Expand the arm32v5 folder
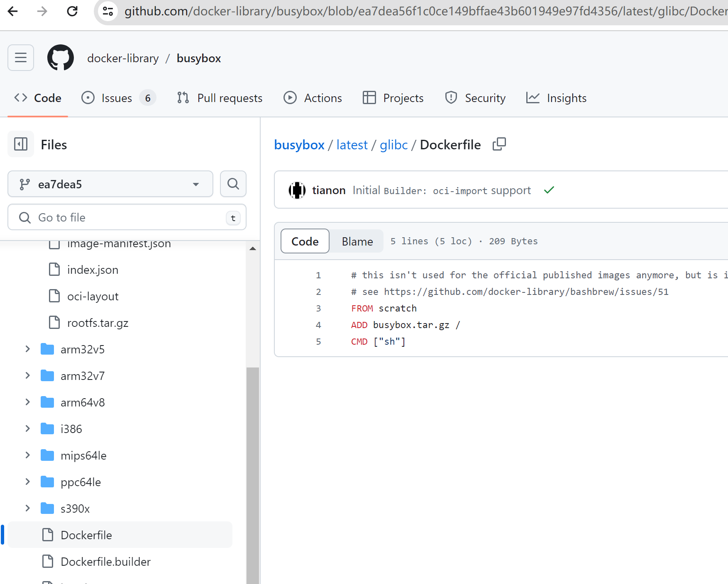Viewport: 728px width, 584px height. [28, 349]
